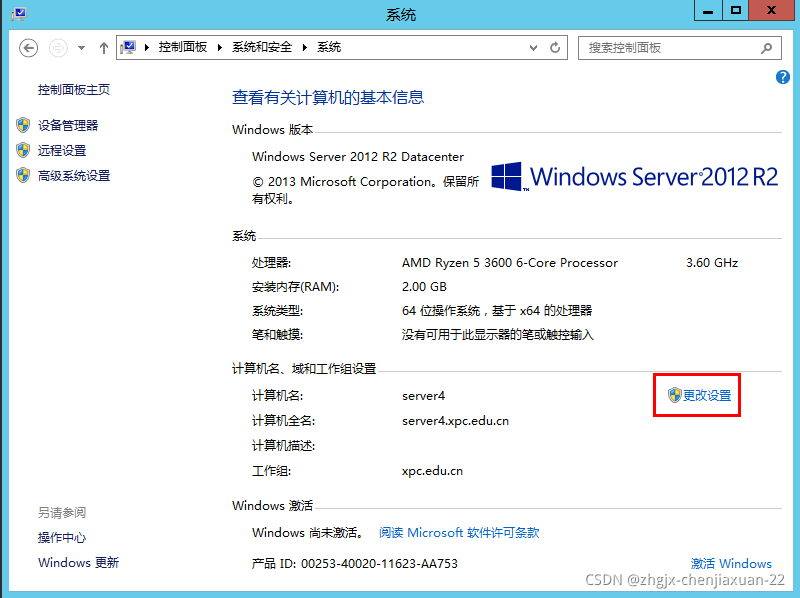This screenshot has height=598, width=800.
Task: Select full computer name server4.xpc.edu.cn
Action: 455,421
